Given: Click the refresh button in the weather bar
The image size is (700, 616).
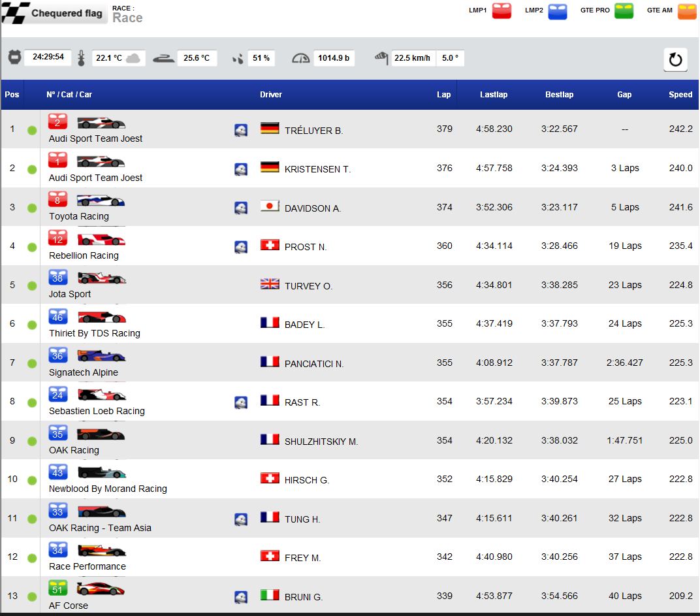Looking at the screenshot, I should [675, 59].
